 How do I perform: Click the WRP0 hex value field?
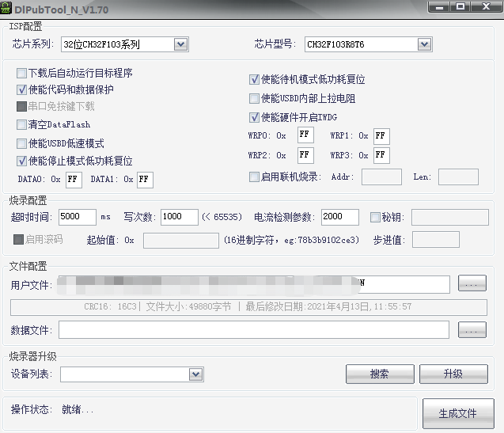305,135
